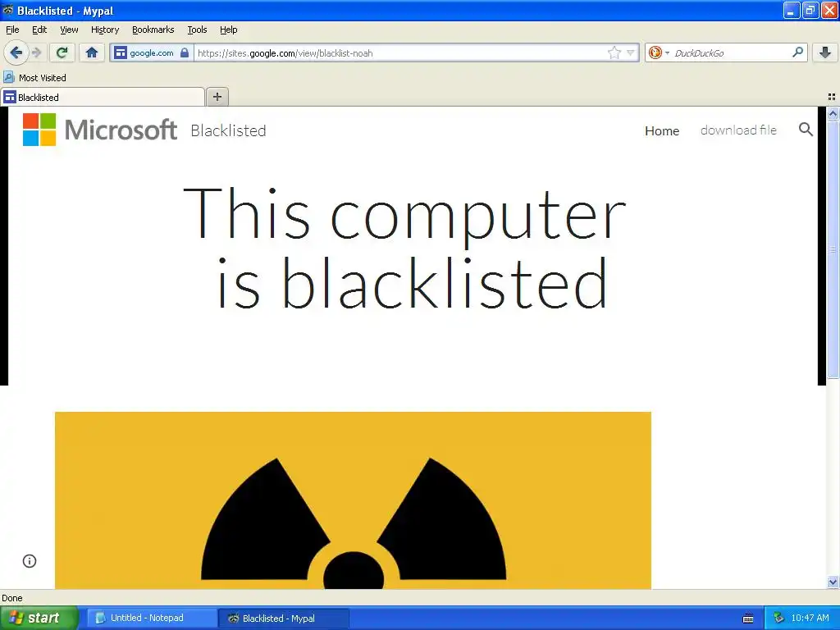Click the tab groups icon
This screenshot has height=630, width=840.
coord(832,97)
